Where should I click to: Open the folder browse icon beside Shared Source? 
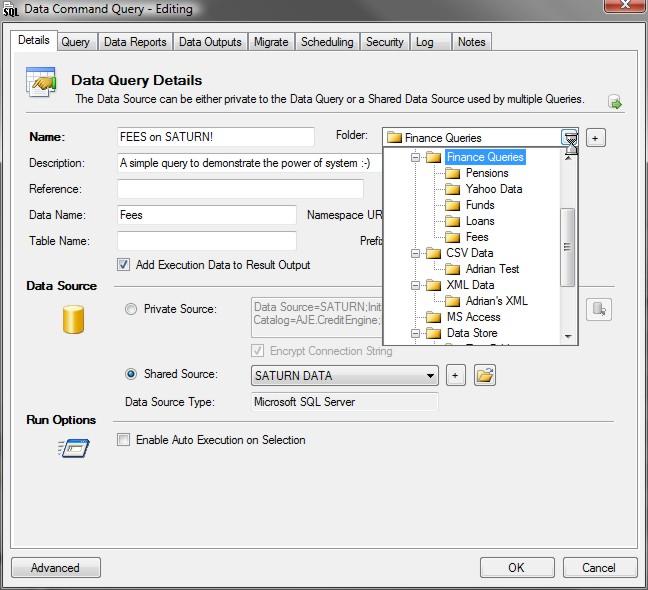pyautogui.click(x=485, y=375)
